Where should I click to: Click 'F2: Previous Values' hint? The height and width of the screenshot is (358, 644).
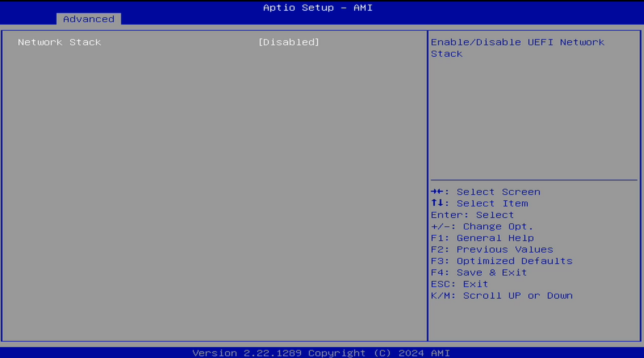pos(492,249)
